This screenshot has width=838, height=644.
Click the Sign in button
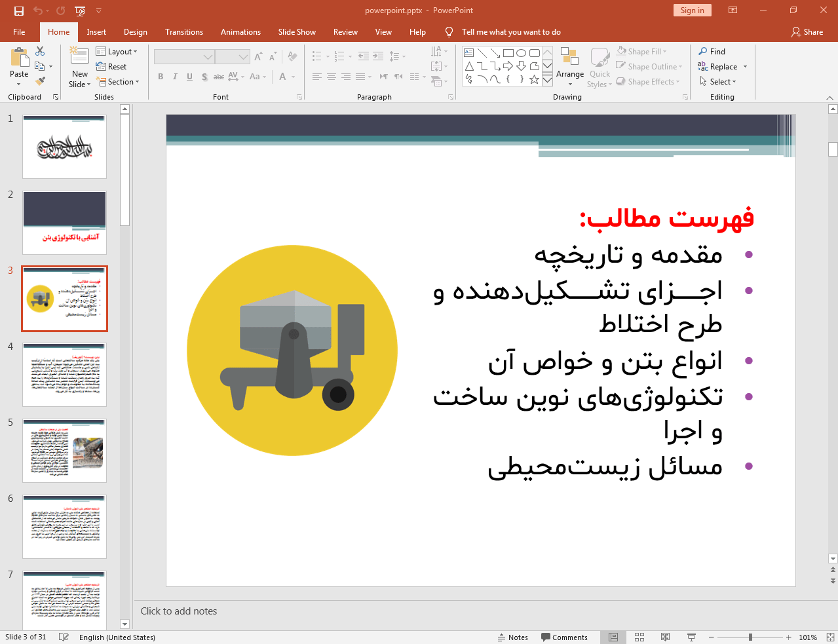692,10
